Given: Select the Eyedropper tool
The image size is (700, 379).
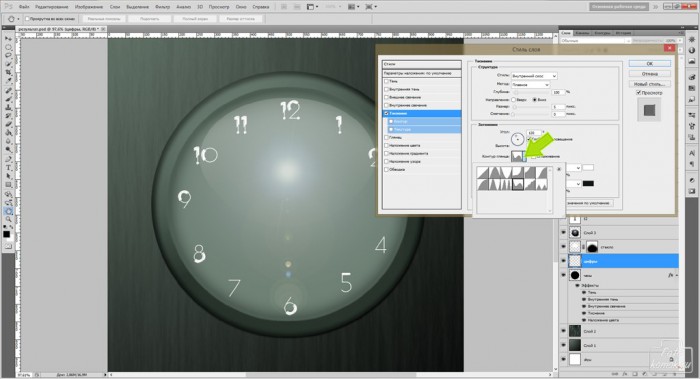Looking at the screenshot, I should (8, 81).
